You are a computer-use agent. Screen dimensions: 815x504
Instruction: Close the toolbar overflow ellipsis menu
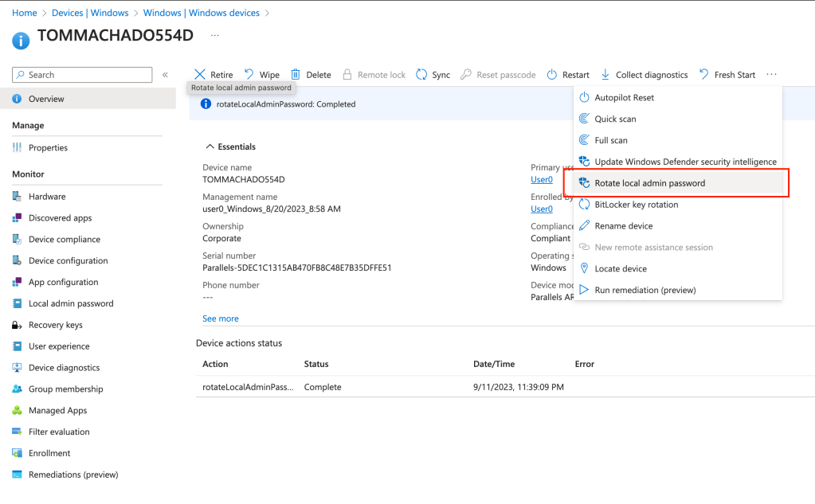click(x=771, y=75)
